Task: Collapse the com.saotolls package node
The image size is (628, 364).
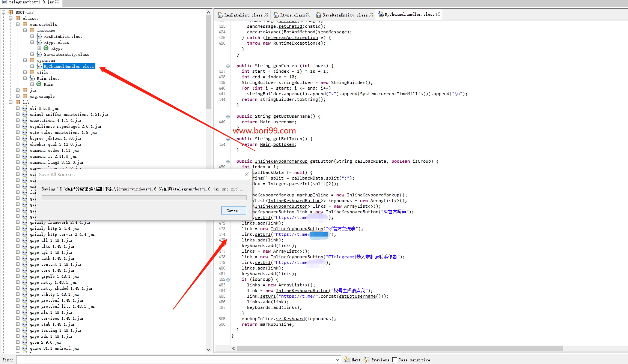Action: (18, 24)
